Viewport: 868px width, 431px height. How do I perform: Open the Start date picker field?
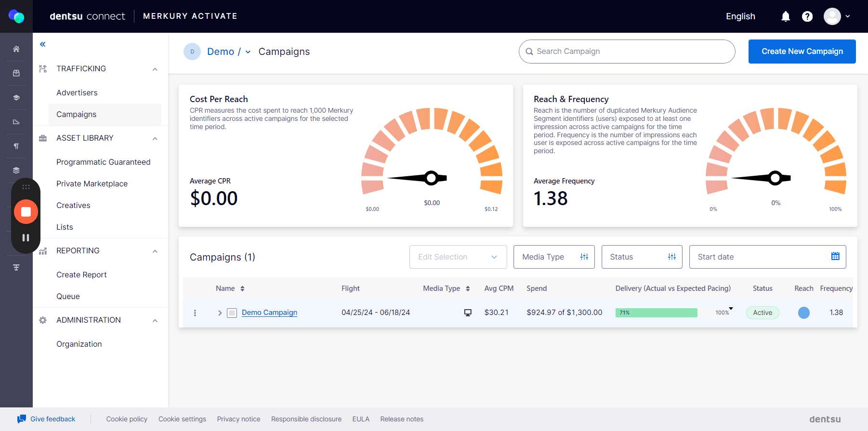point(767,257)
